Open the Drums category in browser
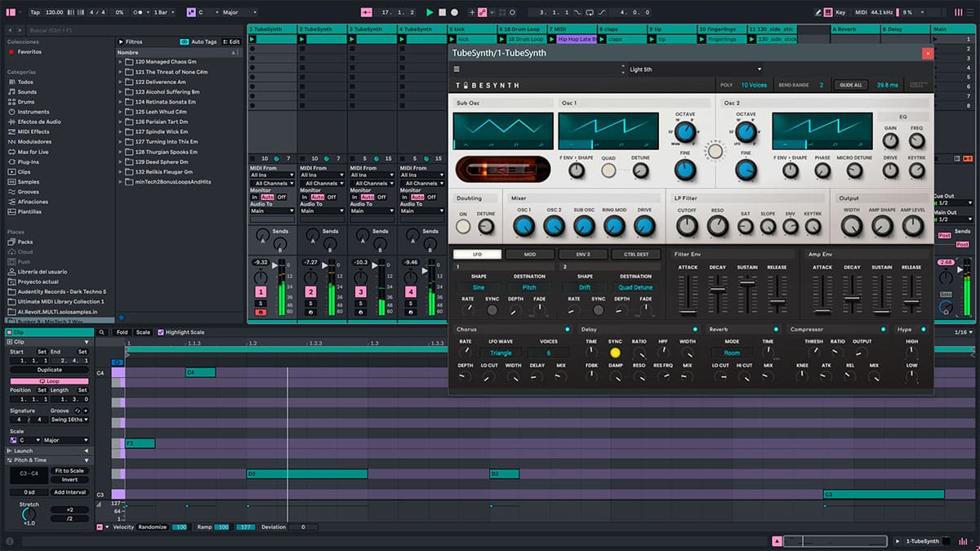 pyautogui.click(x=25, y=102)
